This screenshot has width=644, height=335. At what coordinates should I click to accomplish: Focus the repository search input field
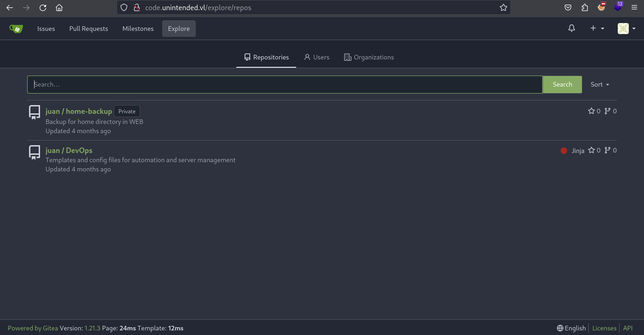tap(285, 85)
